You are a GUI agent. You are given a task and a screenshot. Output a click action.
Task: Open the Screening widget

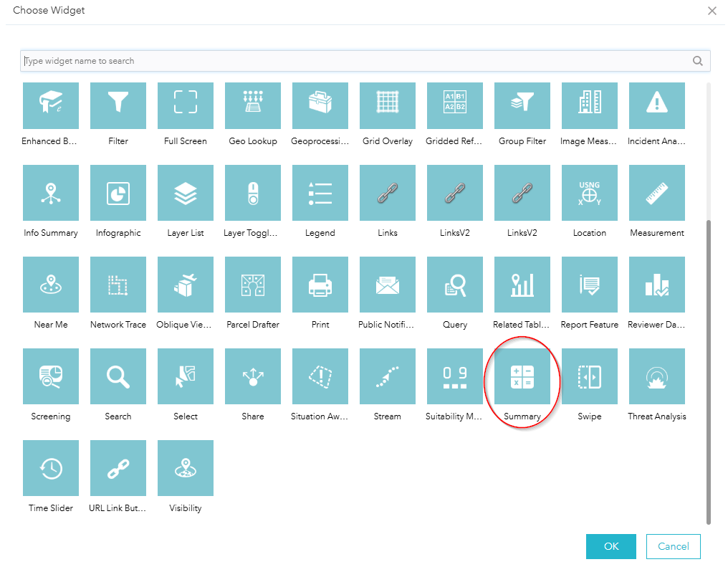(x=50, y=376)
